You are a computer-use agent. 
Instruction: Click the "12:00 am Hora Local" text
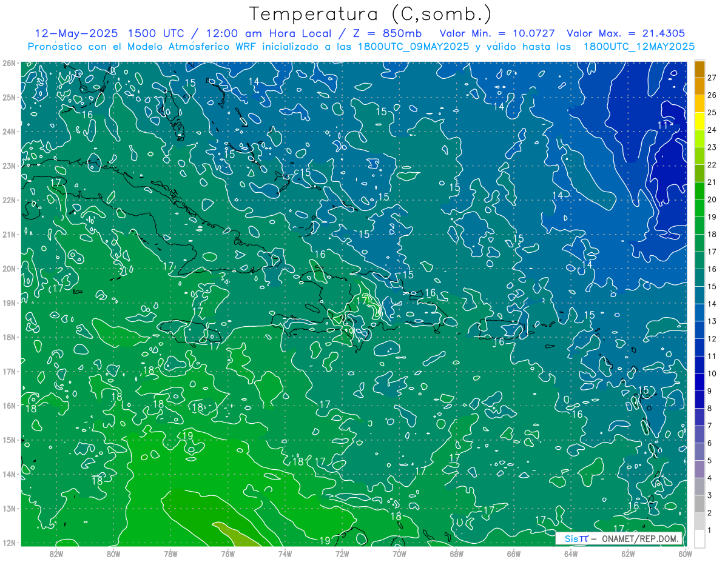[x=269, y=33]
